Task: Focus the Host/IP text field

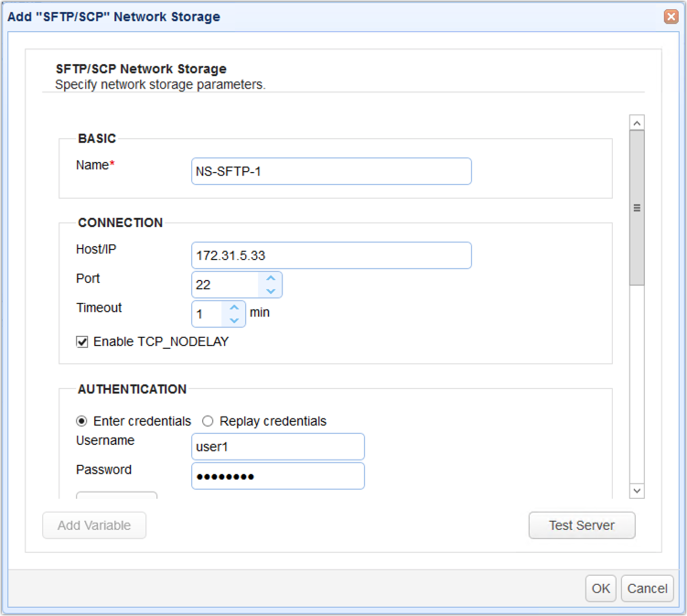Action: point(331,255)
